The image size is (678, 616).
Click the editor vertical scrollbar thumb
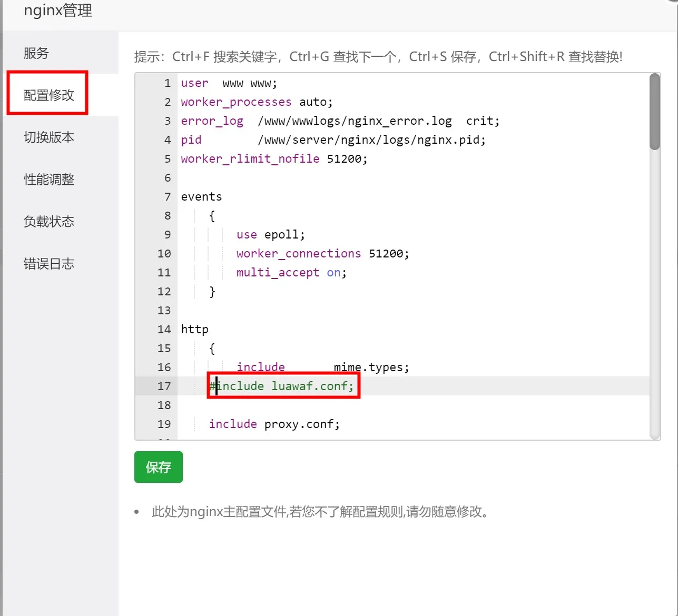655,112
